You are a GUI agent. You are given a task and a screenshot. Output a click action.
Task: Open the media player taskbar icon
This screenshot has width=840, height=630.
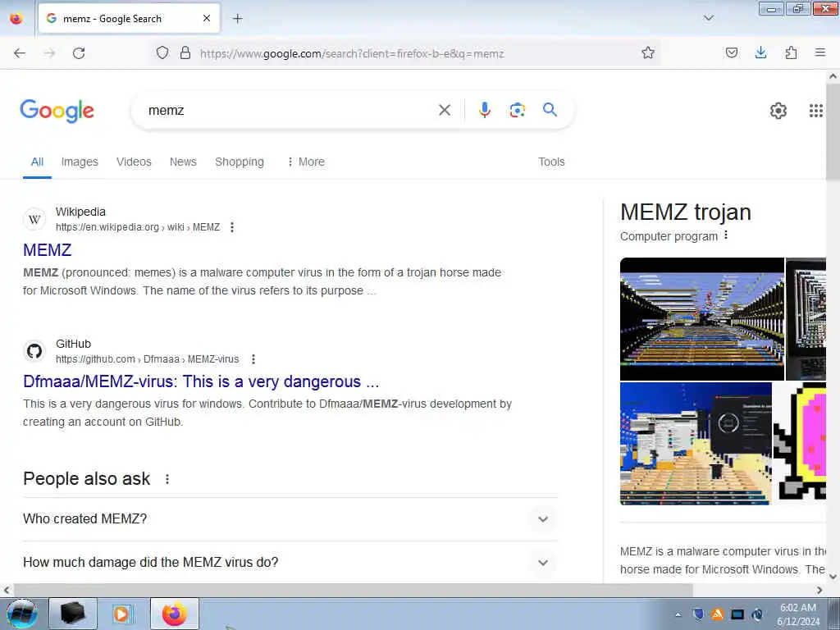pos(121,614)
